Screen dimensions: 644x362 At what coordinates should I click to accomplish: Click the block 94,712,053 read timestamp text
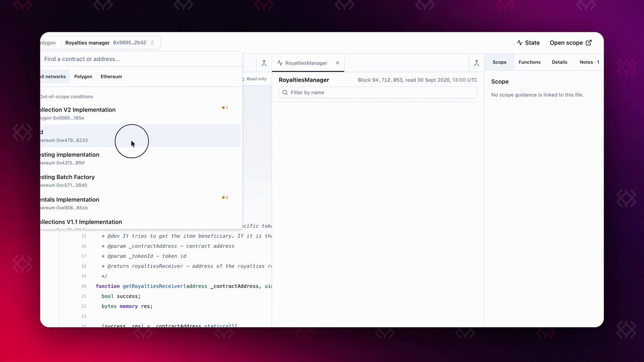418,80
